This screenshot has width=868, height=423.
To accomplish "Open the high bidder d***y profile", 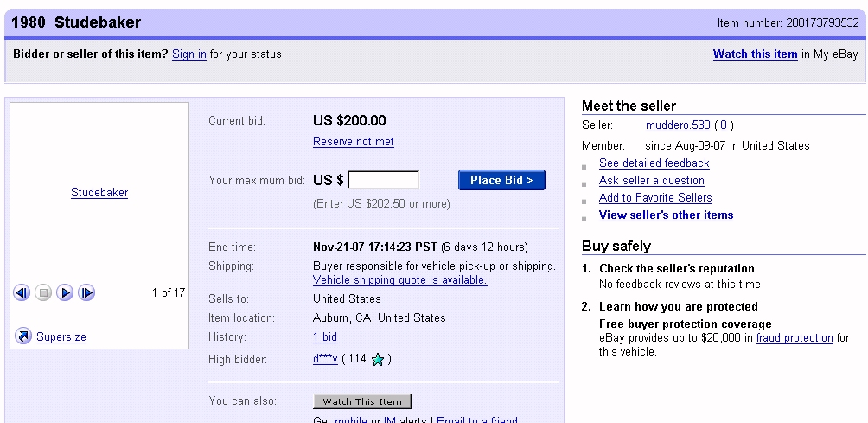I will point(325,359).
